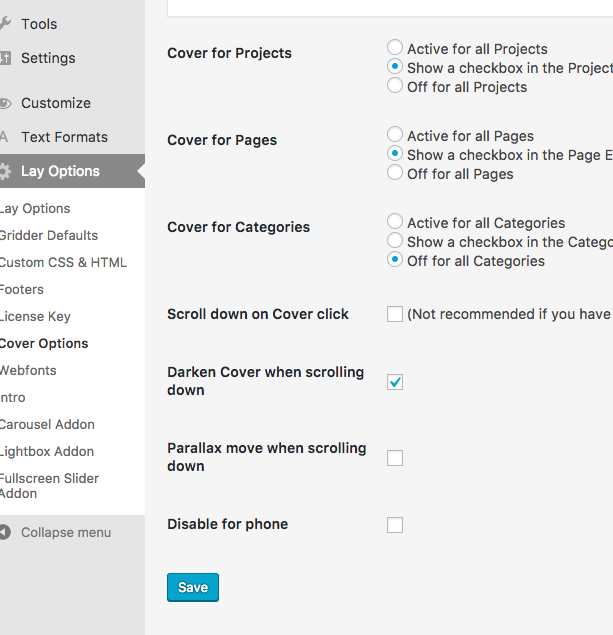Select Active for all Projects
613x635 pixels.
395,48
